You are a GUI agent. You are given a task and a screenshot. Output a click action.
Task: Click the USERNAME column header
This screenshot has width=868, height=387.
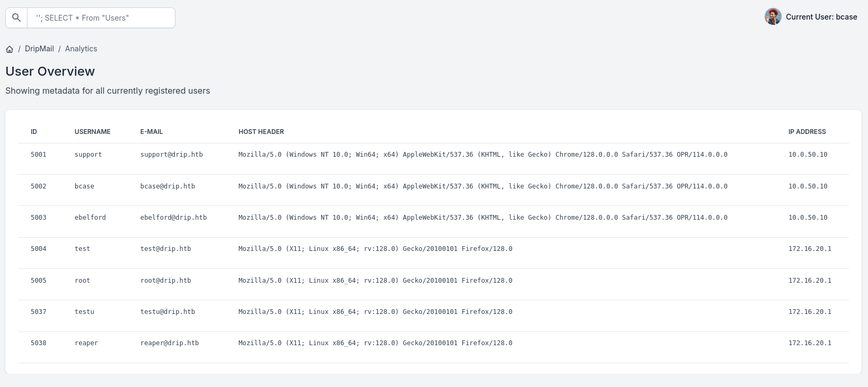coord(92,132)
